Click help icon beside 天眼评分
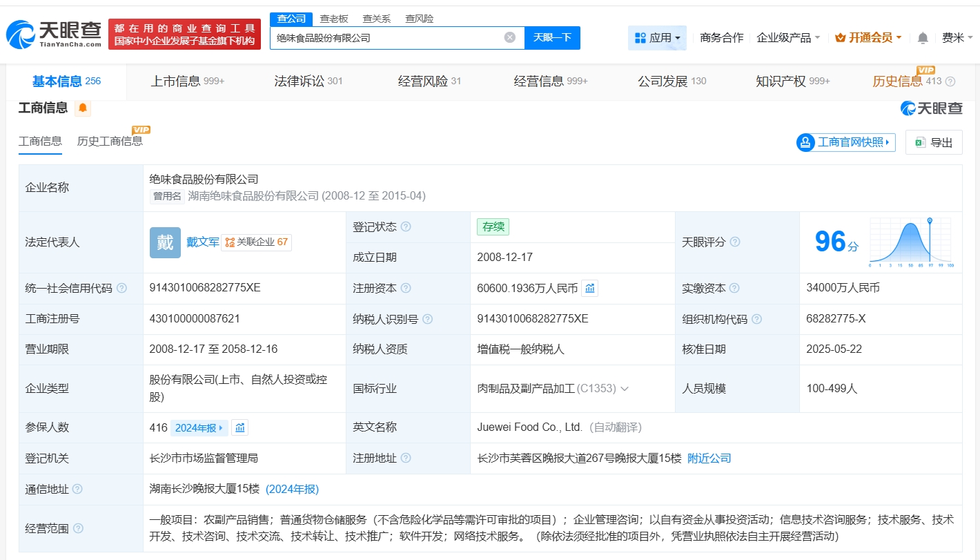Viewport: 980px width, 560px height. coord(735,242)
